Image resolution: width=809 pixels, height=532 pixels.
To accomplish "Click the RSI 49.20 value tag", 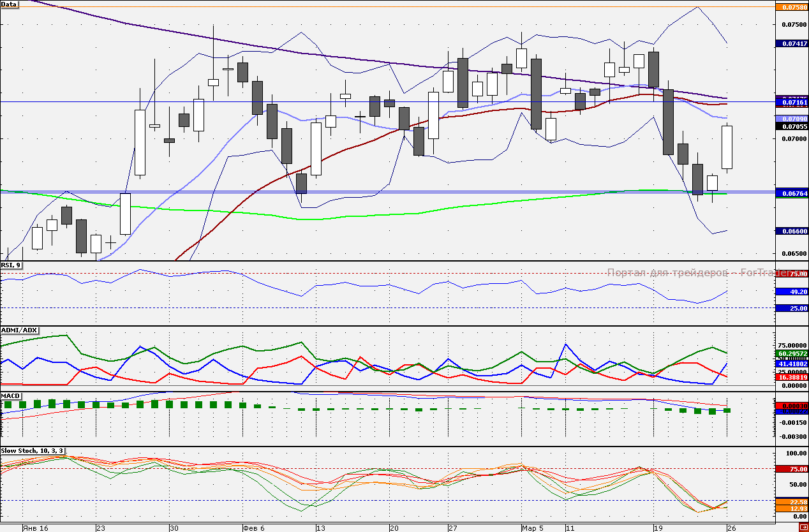I will point(791,292).
